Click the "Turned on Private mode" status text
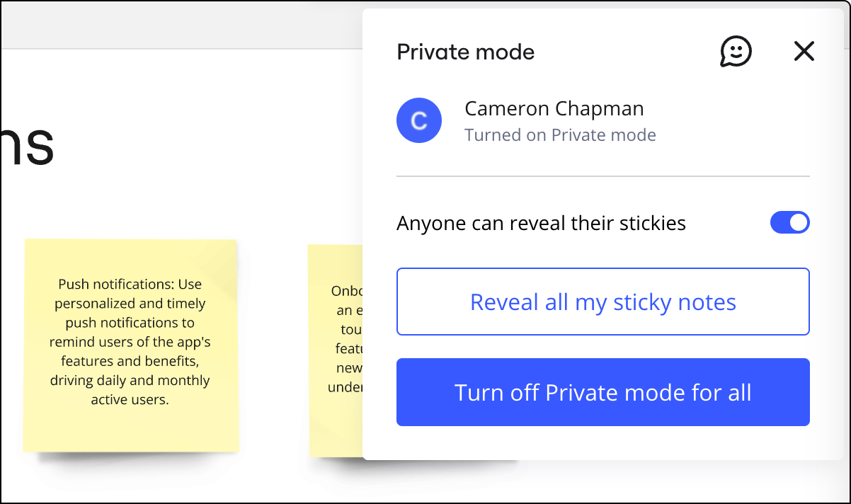 click(x=560, y=134)
